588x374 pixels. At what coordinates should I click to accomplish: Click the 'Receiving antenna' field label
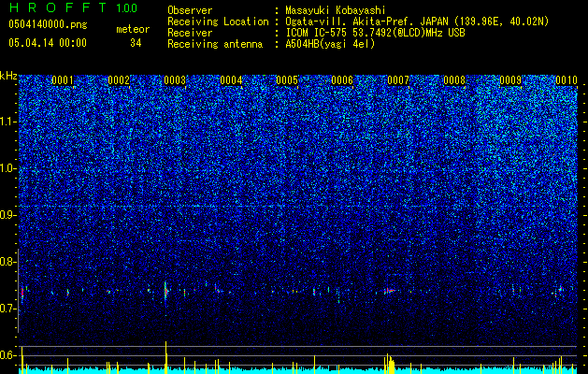point(215,44)
